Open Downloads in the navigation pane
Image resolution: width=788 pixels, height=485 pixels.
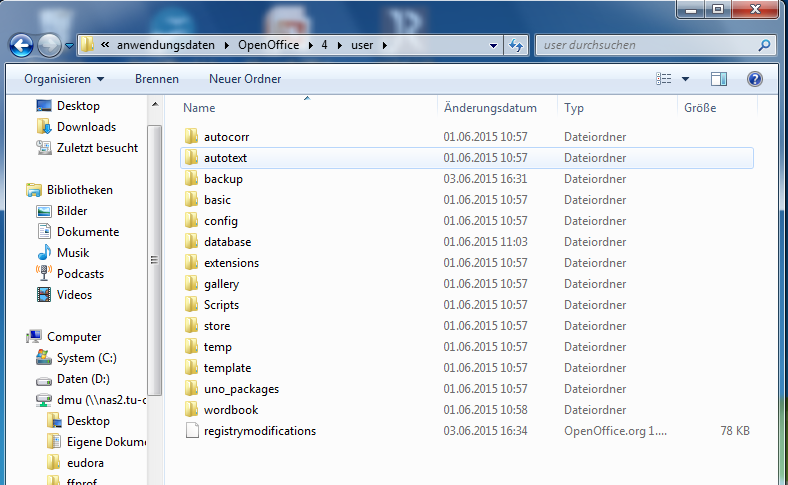click(86, 127)
